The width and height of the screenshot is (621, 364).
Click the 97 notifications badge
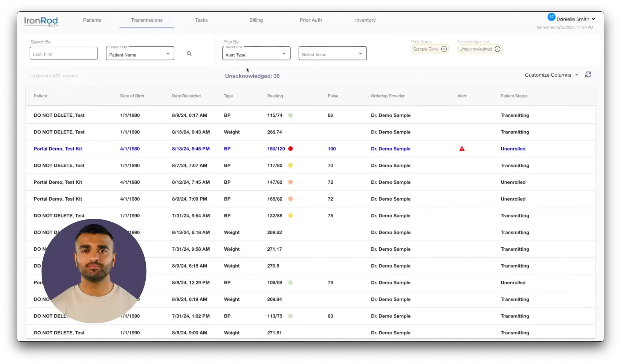(x=551, y=17)
